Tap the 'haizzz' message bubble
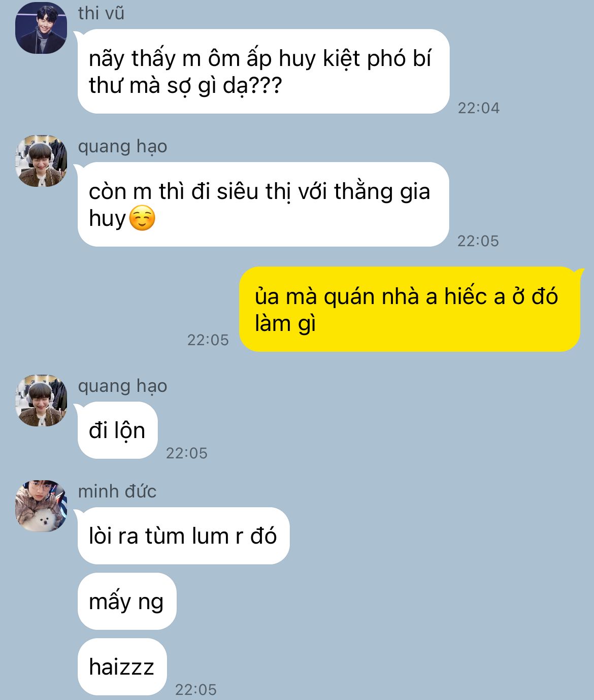Image resolution: width=594 pixels, height=700 pixels. 122,667
